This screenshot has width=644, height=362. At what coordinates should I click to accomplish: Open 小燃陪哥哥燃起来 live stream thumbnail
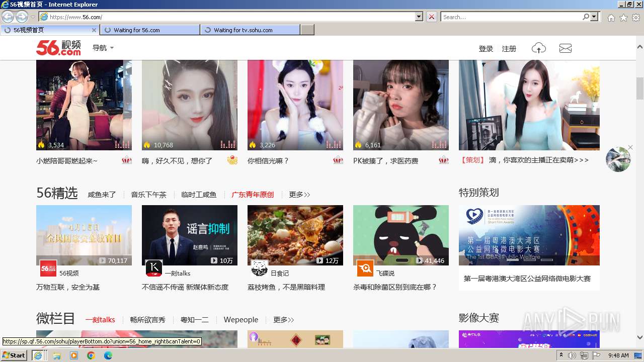click(84, 105)
